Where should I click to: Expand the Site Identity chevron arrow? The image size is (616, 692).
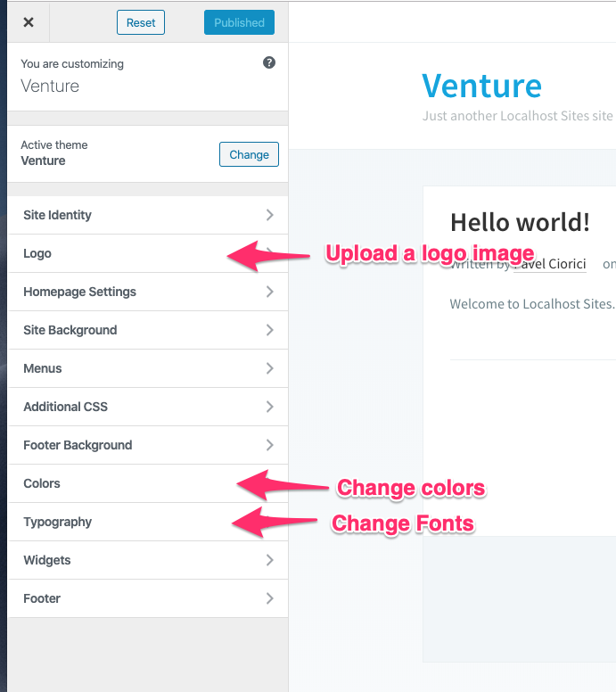(x=269, y=215)
